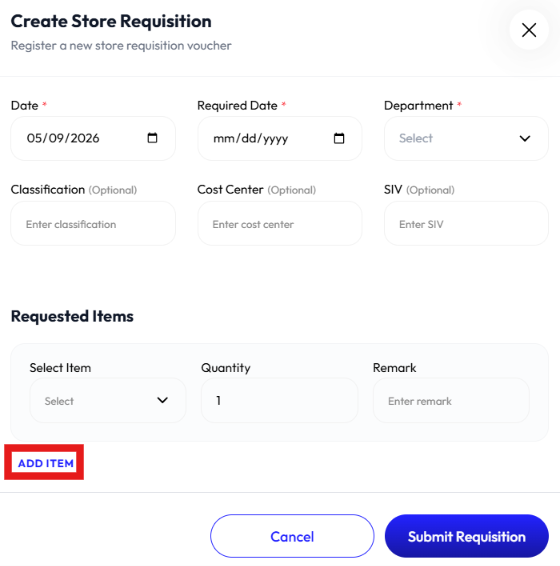
Task: Focus the Classification input field
Action: pyautogui.click(x=93, y=224)
